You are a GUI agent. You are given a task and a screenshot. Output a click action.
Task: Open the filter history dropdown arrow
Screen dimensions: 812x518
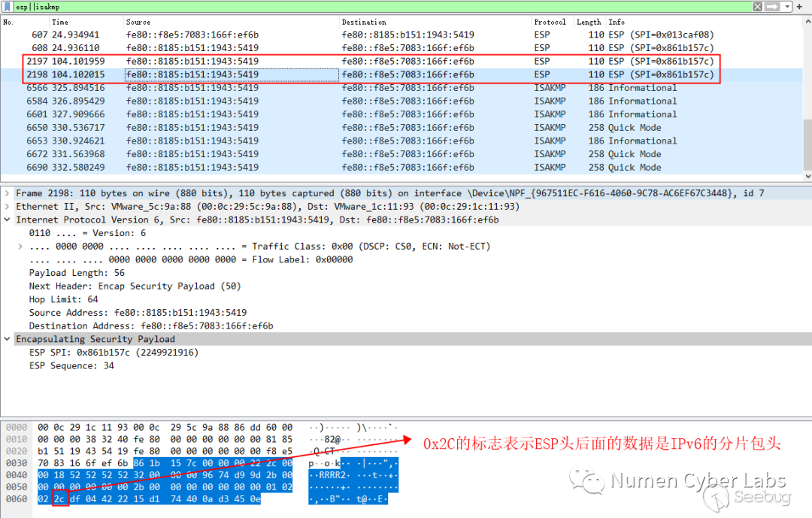(x=788, y=7)
